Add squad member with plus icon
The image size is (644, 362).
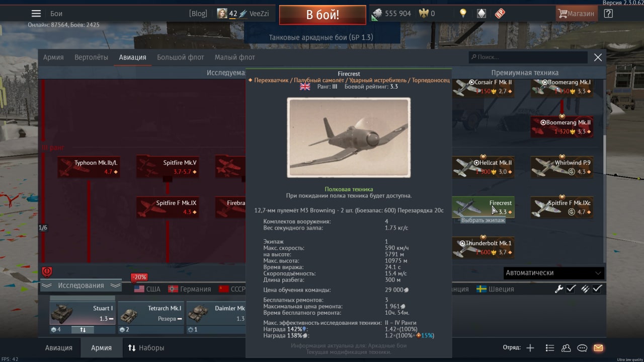coord(530,347)
